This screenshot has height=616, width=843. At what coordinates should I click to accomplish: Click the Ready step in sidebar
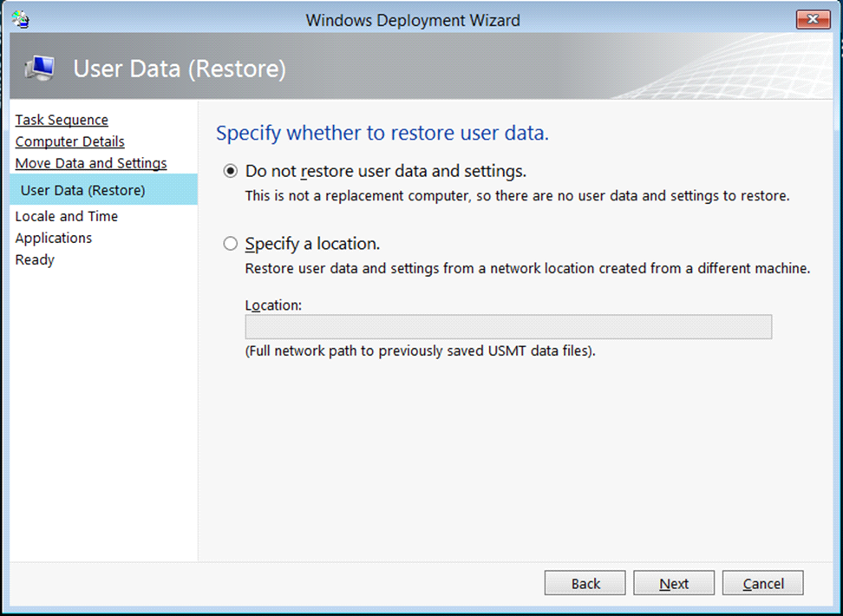35,259
